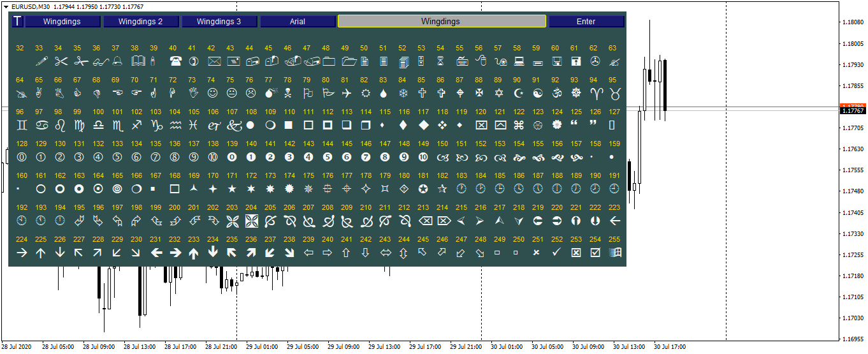Select the water droplet symbol 83
The image size is (868, 354).
[x=383, y=93]
